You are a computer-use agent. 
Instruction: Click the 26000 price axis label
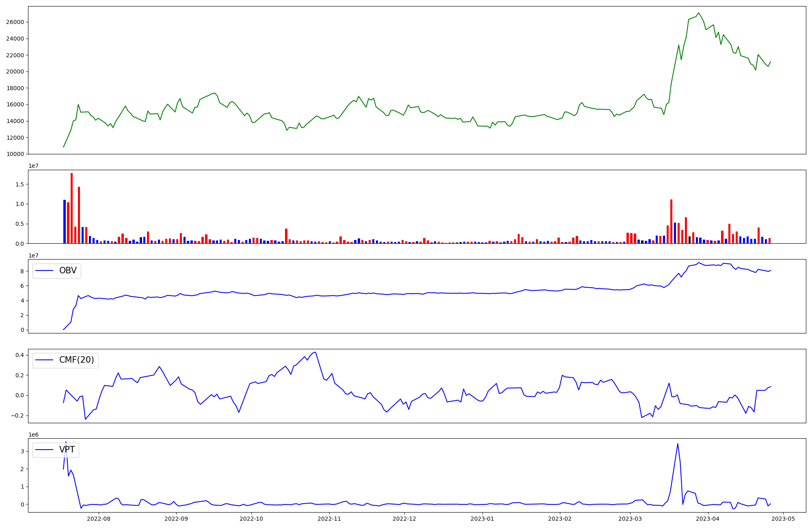coord(15,22)
